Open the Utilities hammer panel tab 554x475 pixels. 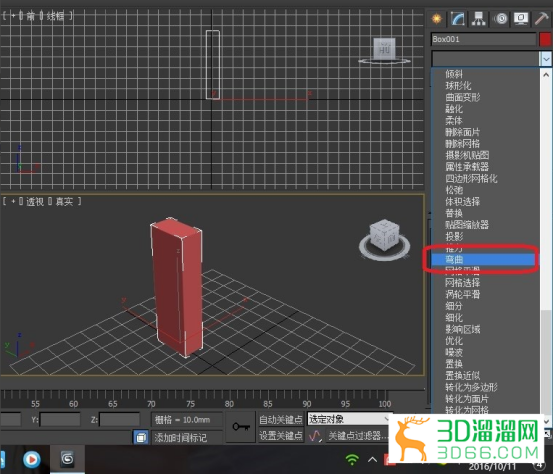pyautogui.click(x=542, y=18)
